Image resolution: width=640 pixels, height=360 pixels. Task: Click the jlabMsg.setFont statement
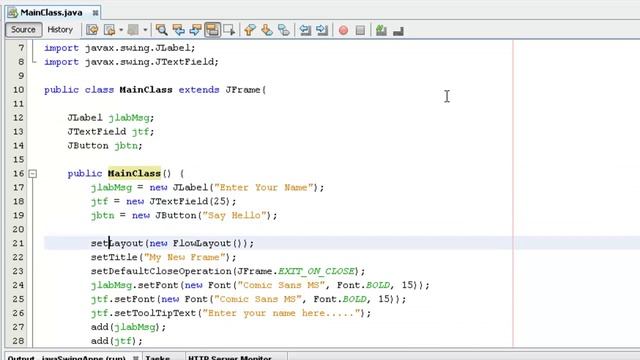click(x=260, y=285)
